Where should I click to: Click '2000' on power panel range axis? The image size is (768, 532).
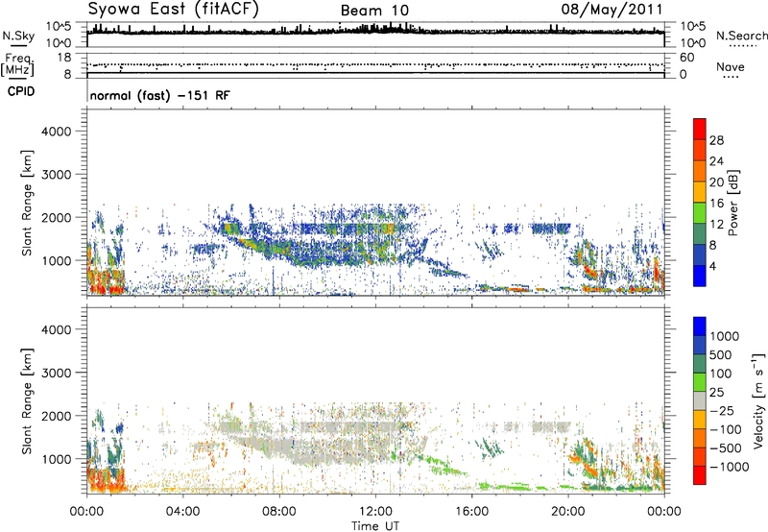[x=57, y=217]
